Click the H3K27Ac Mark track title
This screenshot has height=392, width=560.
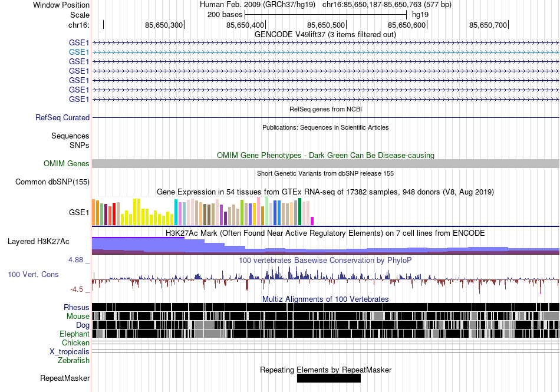pos(325,233)
